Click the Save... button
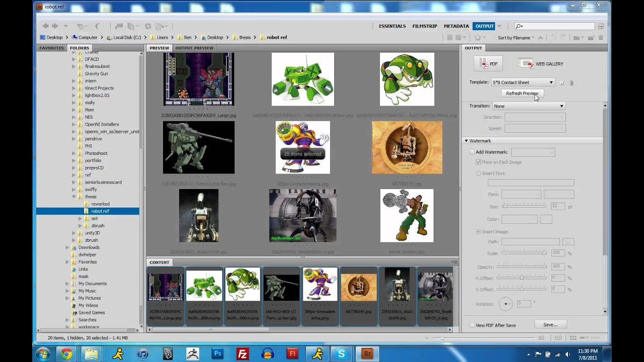The image size is (644, 362). 550,325
